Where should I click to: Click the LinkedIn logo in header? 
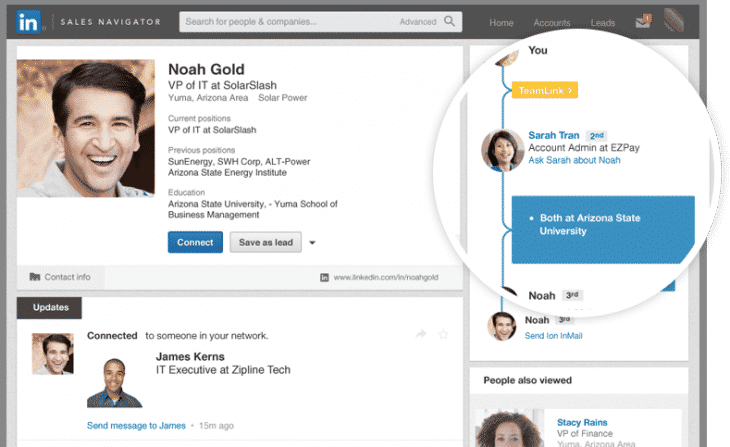tap(31, 21)
